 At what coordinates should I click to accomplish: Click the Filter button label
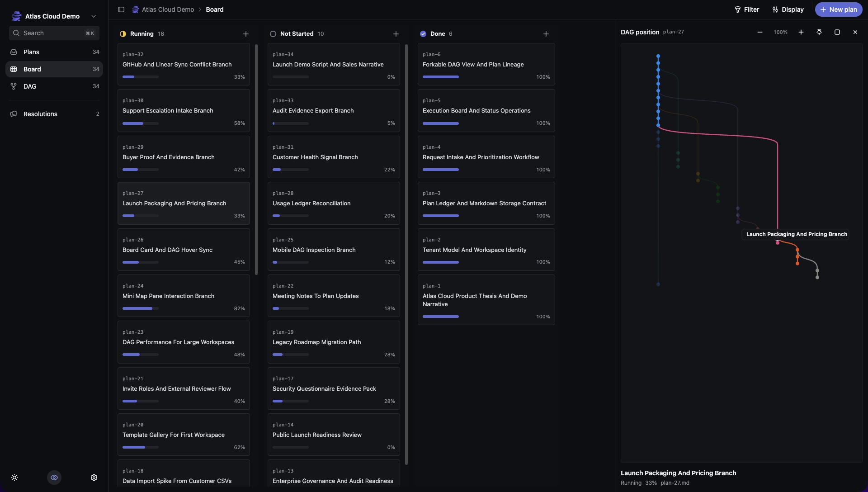click(x=751, y=9)
